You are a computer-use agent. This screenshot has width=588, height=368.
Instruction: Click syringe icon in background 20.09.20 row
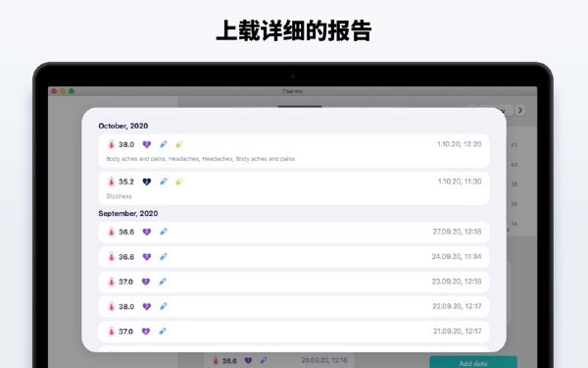[x=264, y=360]
